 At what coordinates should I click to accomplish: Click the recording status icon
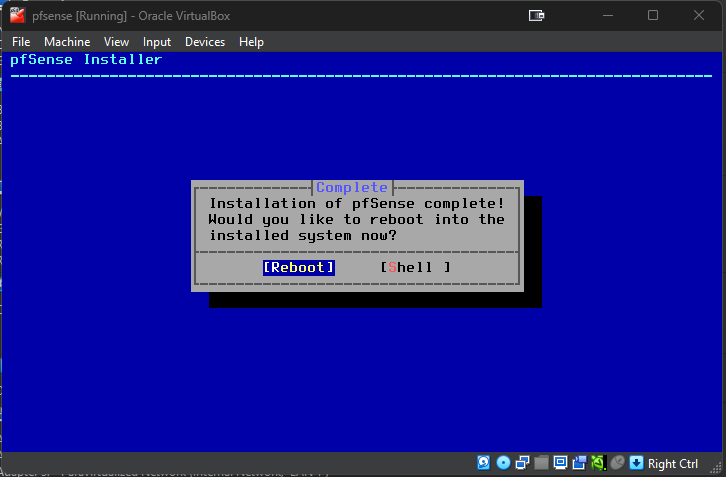click(579, 463)
